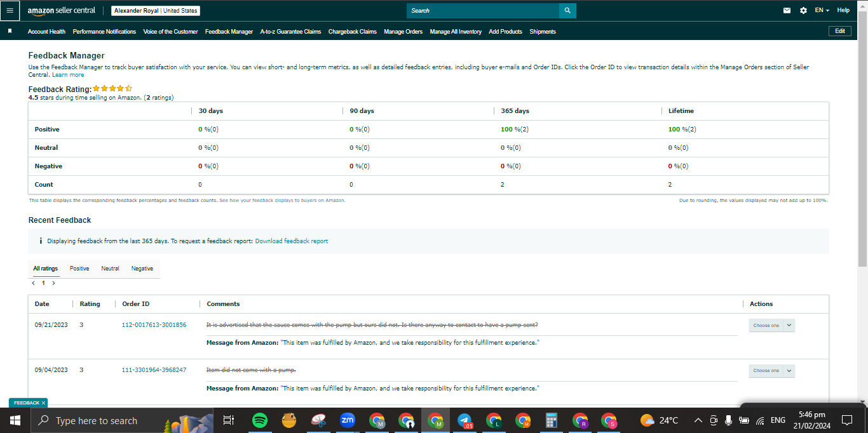
Task: Click the bookmark flag icon in nav bar
Action: click(x=10, y=31)
